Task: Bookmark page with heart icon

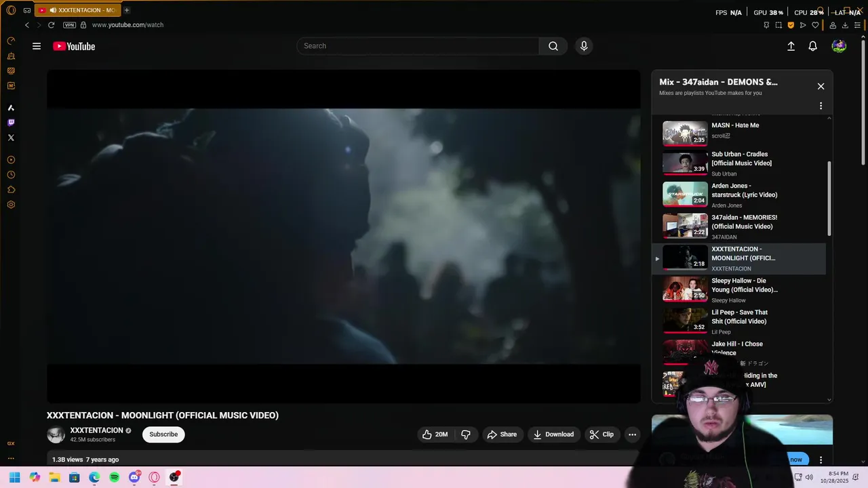Action: pyautogui.click(x=815, y=25)
